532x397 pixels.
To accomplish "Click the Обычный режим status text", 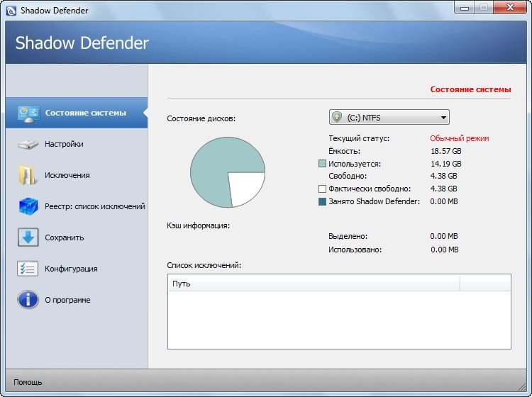I will (460, 138).
